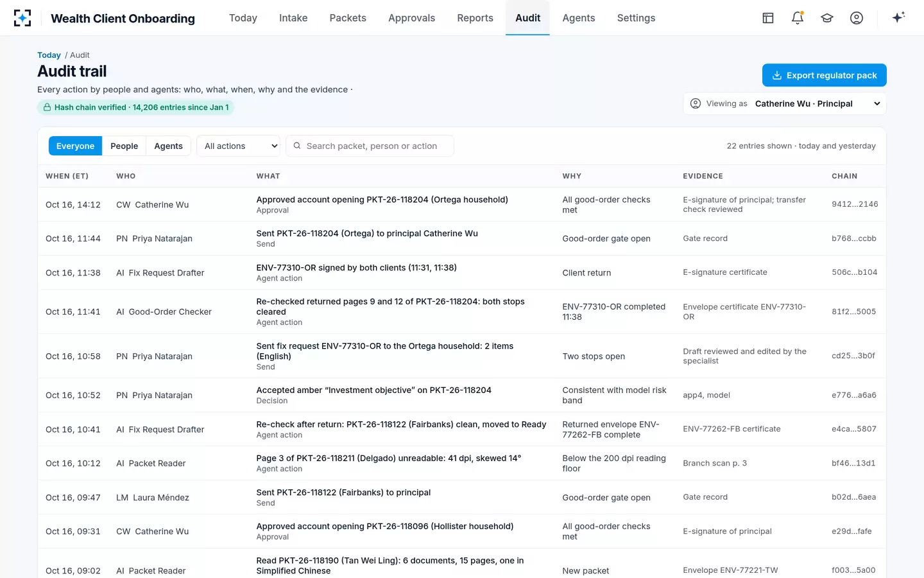Click "ENV-77262-FB certificate" evidence

pyautogui.click(x=732, y=429)
